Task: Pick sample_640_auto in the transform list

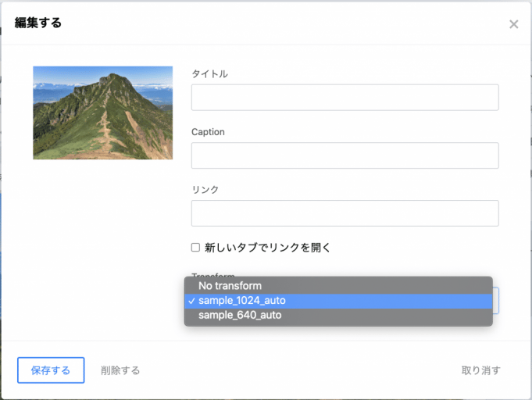Action: click(240, 316)
